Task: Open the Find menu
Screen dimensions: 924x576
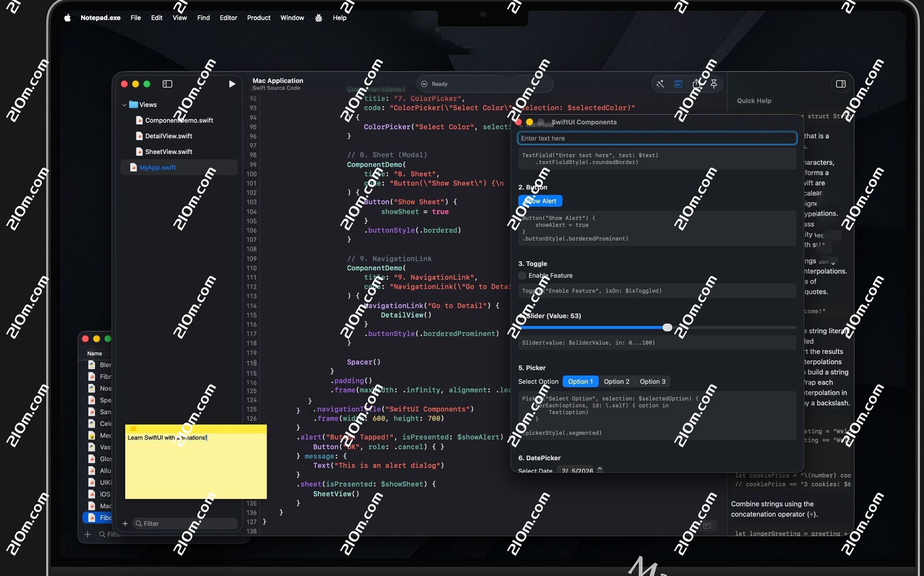Action: click(204, 18)
